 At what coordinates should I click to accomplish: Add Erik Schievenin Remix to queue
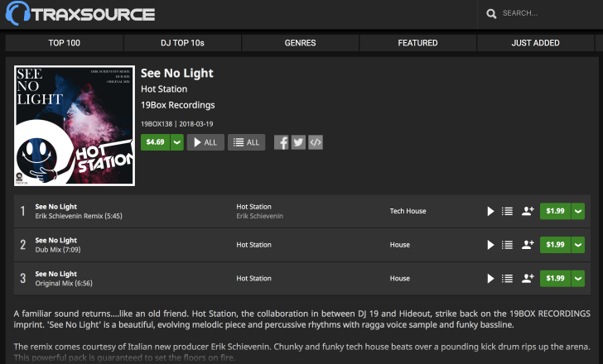pyautogui.click(x=507, y=211)
